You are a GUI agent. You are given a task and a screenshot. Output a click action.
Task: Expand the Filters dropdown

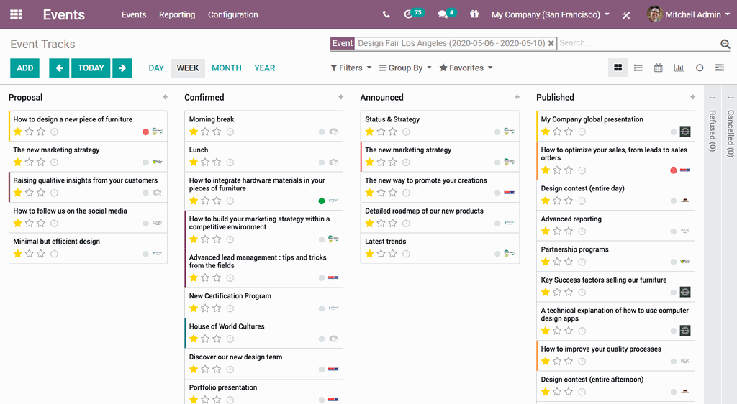pos(351,68)
